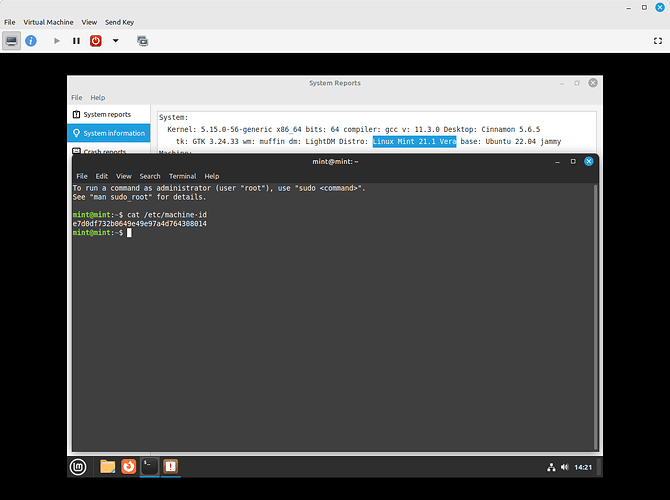Show virtual hardware details info icon
670x500 pixels.
tap(32, 41)
